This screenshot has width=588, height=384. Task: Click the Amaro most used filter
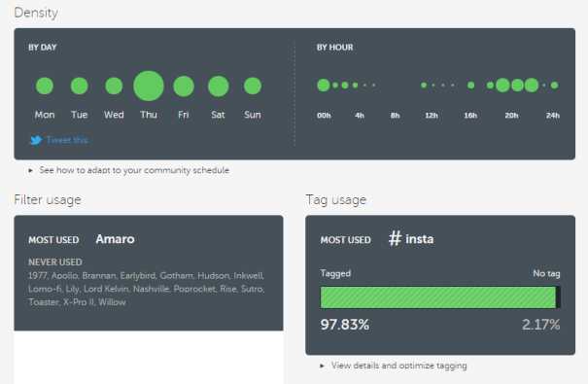(x=115, y=239)
